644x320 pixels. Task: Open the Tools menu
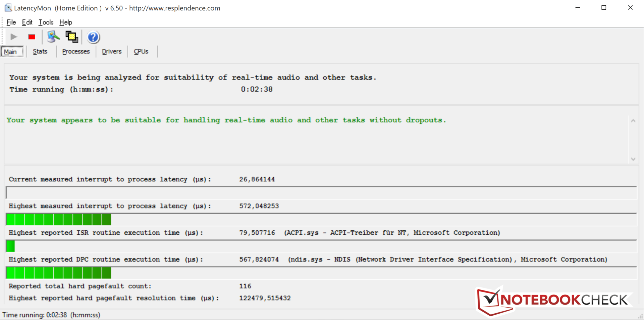tap(46, 22)
